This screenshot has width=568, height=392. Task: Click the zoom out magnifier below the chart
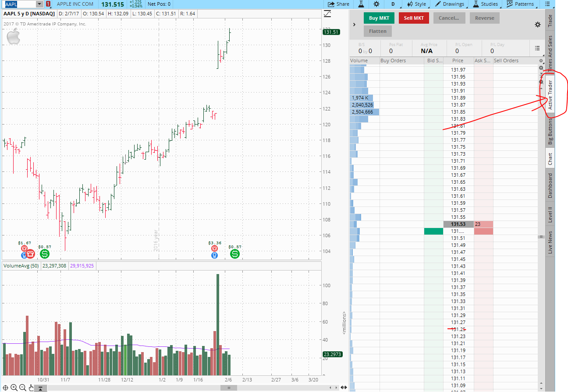22,388
